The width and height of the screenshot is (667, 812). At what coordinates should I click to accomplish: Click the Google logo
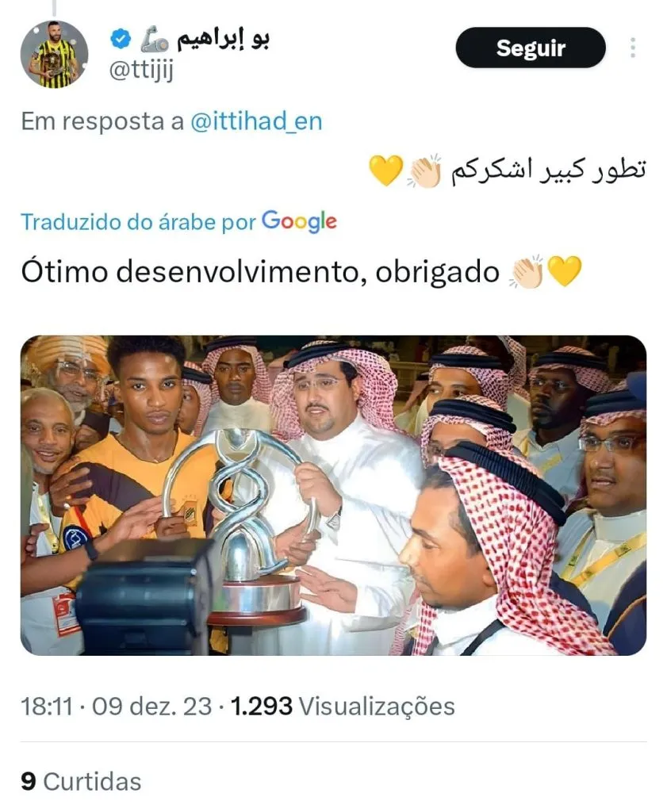299,222
